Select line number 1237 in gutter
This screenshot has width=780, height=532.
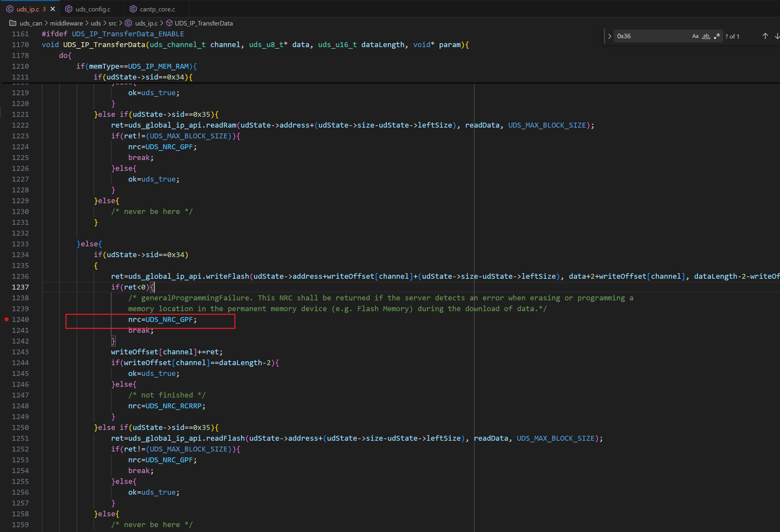(x=20, y=287)
